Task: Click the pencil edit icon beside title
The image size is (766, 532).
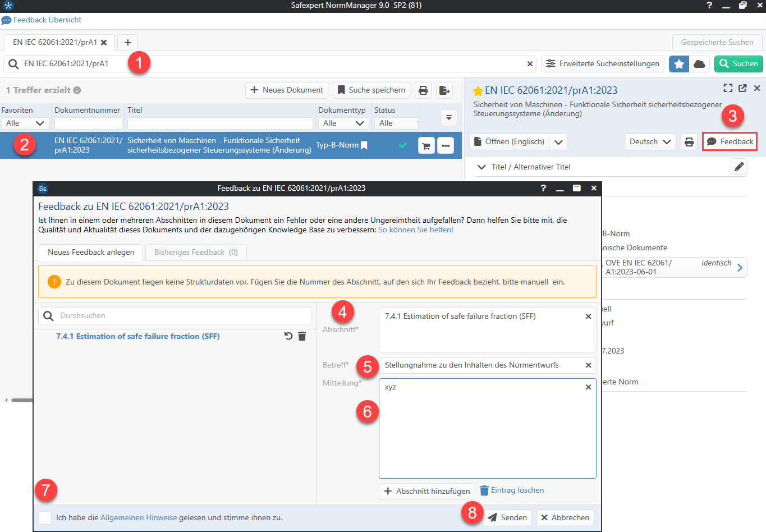Action: 739,167
